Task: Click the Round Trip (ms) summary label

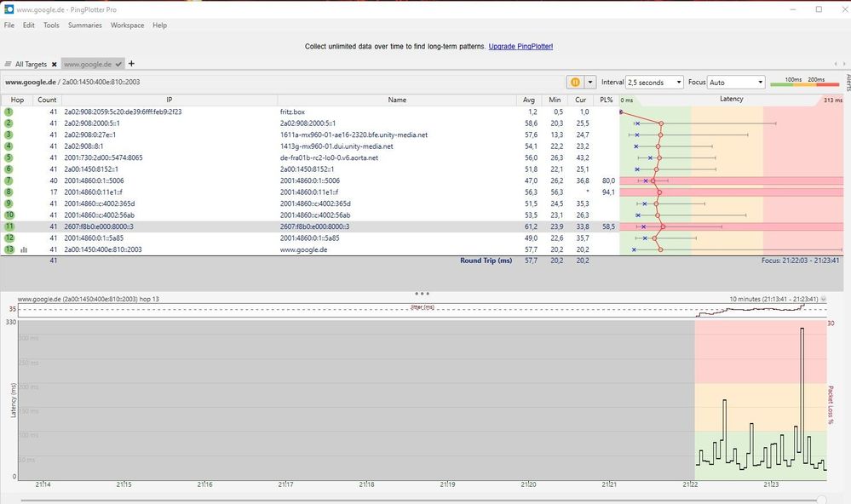Action: (486, 261)
